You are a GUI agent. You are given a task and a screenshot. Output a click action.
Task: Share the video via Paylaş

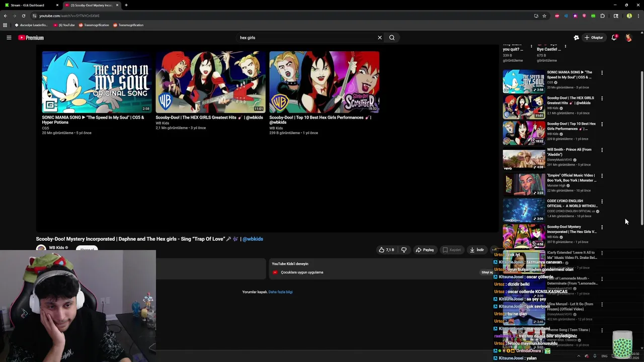(x=425, y=250)
